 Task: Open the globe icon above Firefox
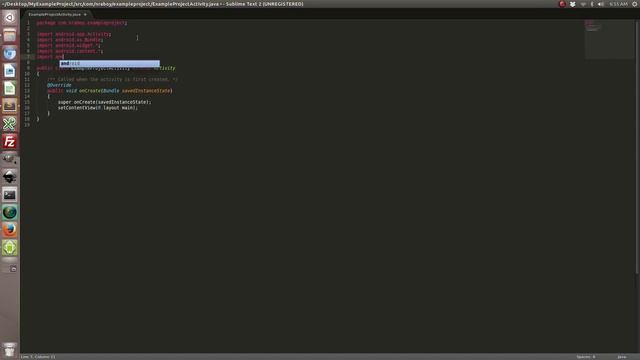click(9, 212)
